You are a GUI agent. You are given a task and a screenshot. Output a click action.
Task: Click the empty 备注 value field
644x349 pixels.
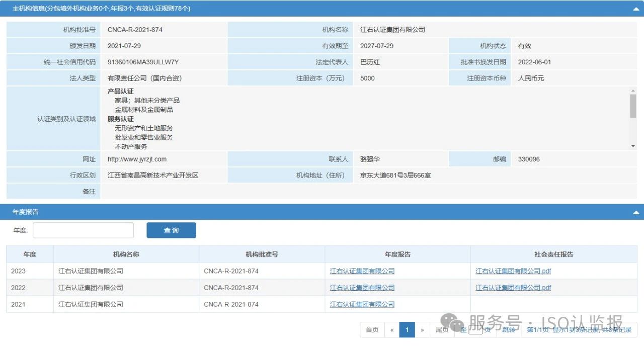pos(369,192)
